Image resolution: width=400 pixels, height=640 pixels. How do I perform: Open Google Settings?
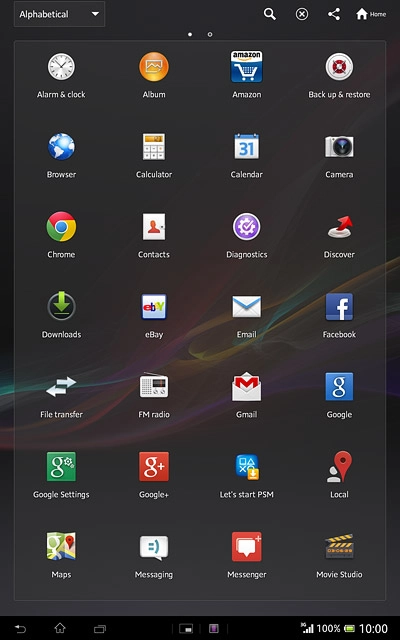click(61, 467)
